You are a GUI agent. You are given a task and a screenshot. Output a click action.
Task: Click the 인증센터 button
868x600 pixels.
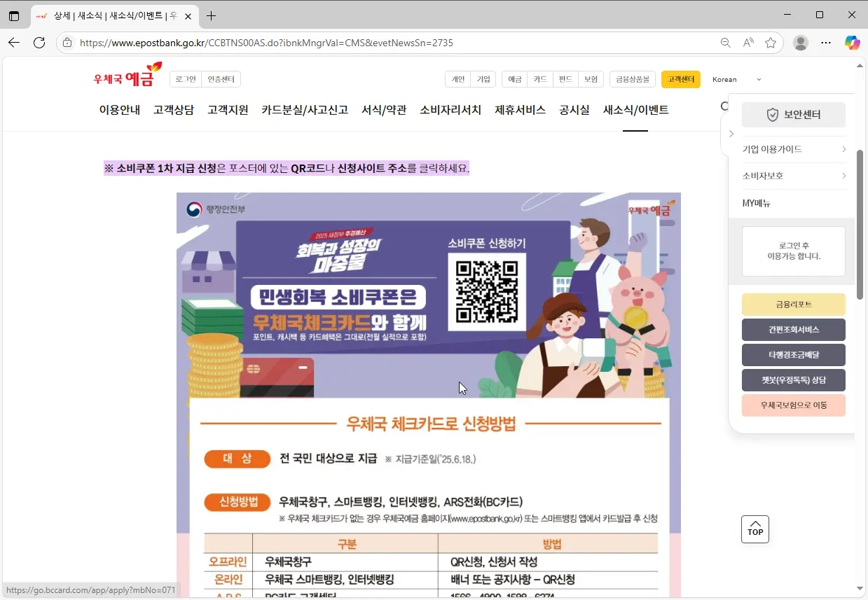point(221,79)
